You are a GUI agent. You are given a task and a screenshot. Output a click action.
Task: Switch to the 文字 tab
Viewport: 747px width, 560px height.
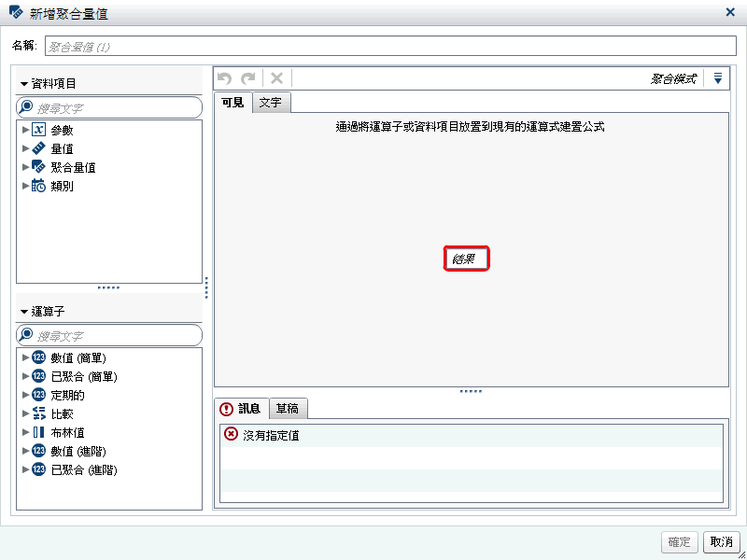271,102
